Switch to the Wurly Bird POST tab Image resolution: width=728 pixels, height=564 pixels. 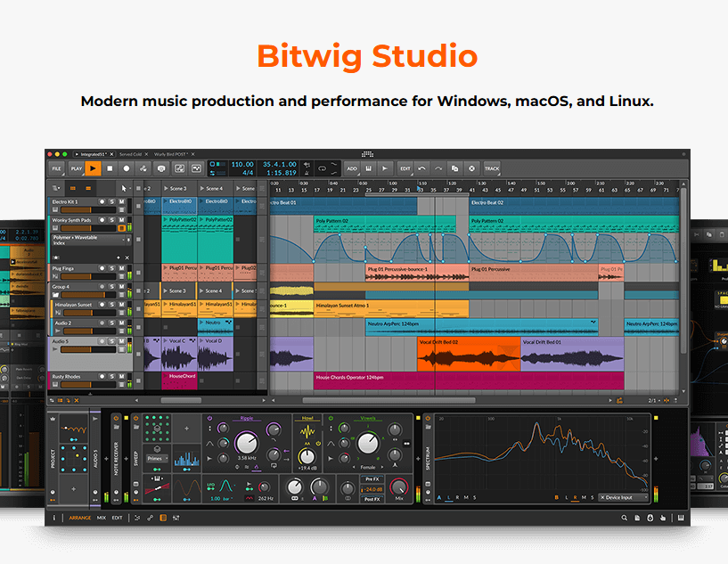click(x=171, y=154)
